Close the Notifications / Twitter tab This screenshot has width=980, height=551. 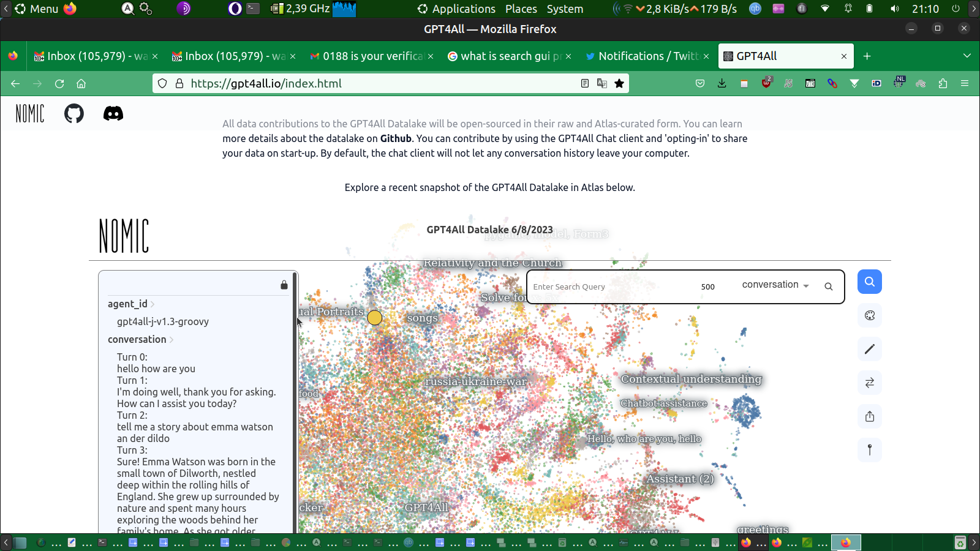706,56
